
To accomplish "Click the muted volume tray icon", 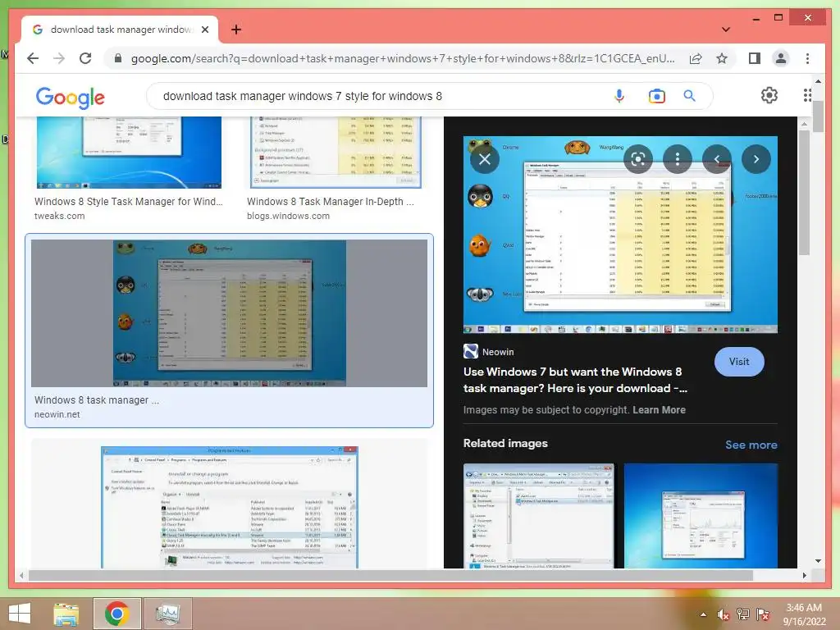I will (724, 614).
